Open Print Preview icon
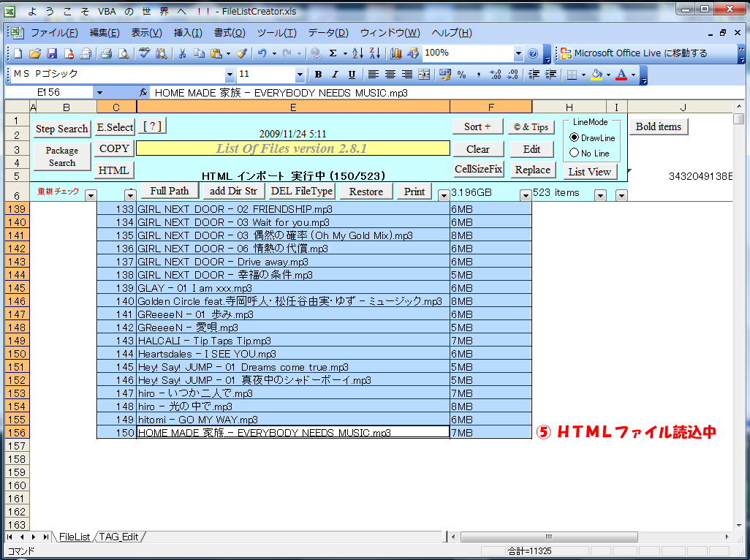750x560 pixels. 124,53
